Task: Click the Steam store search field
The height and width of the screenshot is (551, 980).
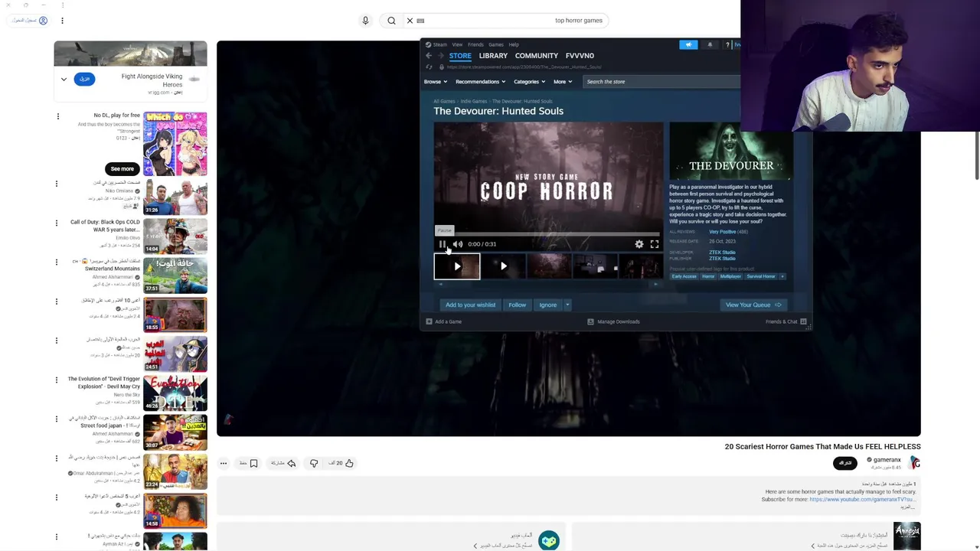Action: tap(660, 82)
